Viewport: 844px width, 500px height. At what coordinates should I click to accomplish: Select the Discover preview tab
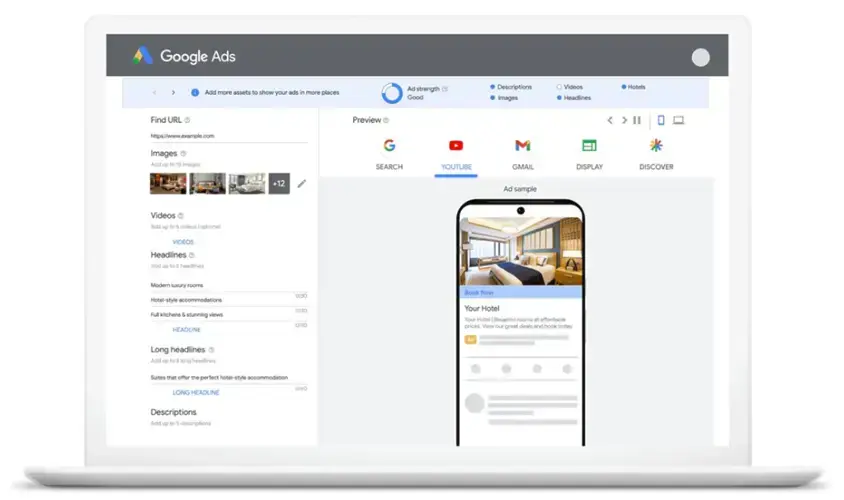(x=656, y=154)
